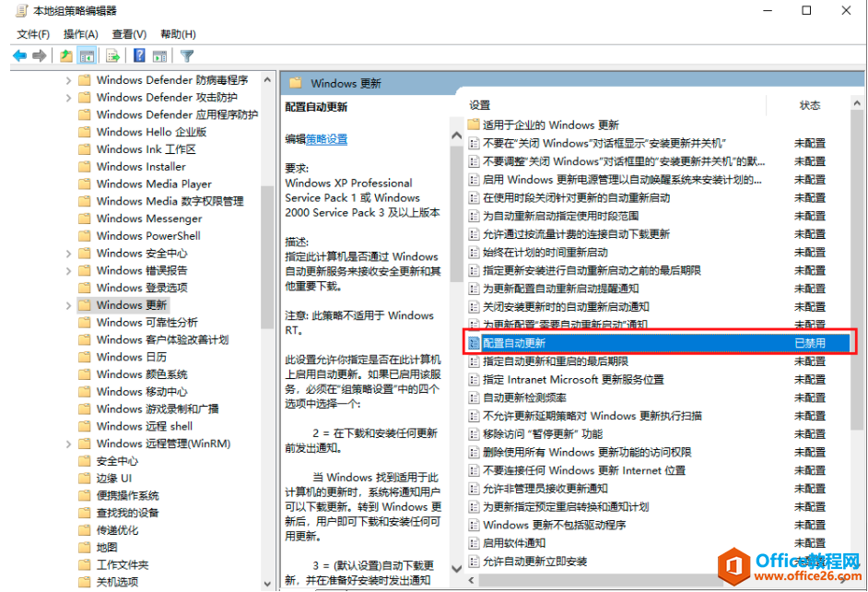Select Windows 可靠性分析 in tree

click(x=147, y=323)
